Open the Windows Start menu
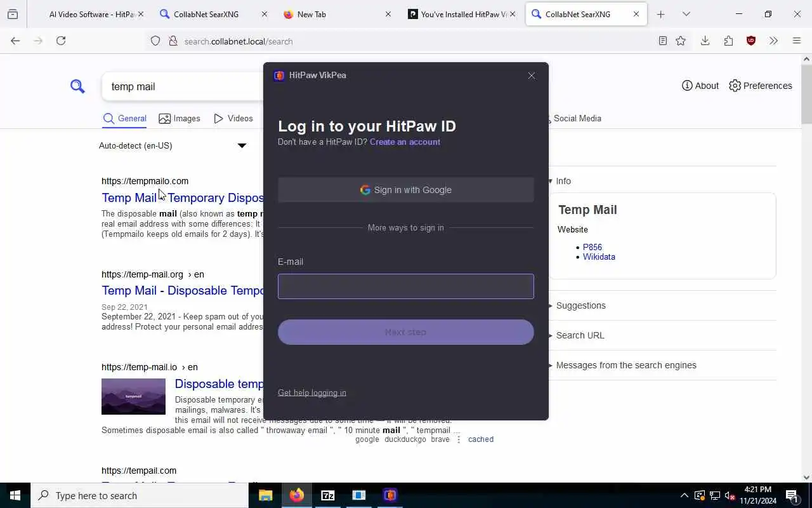The width and height of the screenshot is (812, 508). (x=15, y=495)
